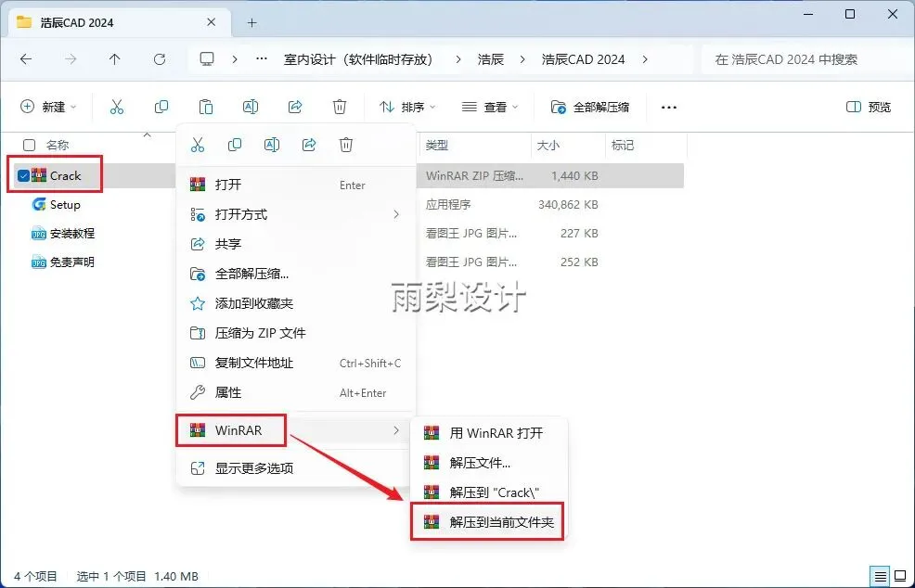The image size is (915, 588).
Task: Choose 复制文件地址 in the context menu
Action: click(x=296, y=363)
